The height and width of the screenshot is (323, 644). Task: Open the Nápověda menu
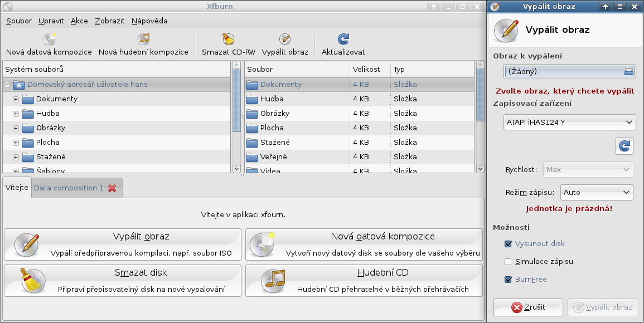tap(149, 21)
